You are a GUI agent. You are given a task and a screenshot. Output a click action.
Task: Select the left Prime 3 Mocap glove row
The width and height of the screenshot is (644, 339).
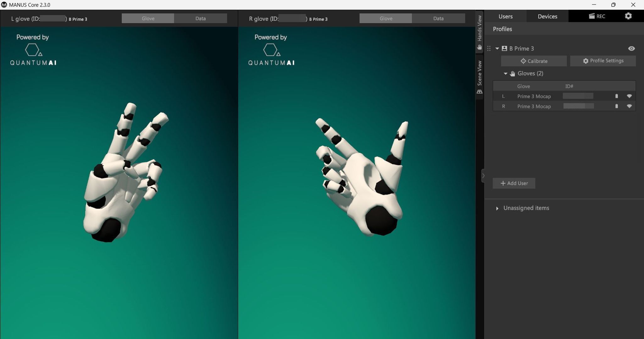tap(534, 96)
